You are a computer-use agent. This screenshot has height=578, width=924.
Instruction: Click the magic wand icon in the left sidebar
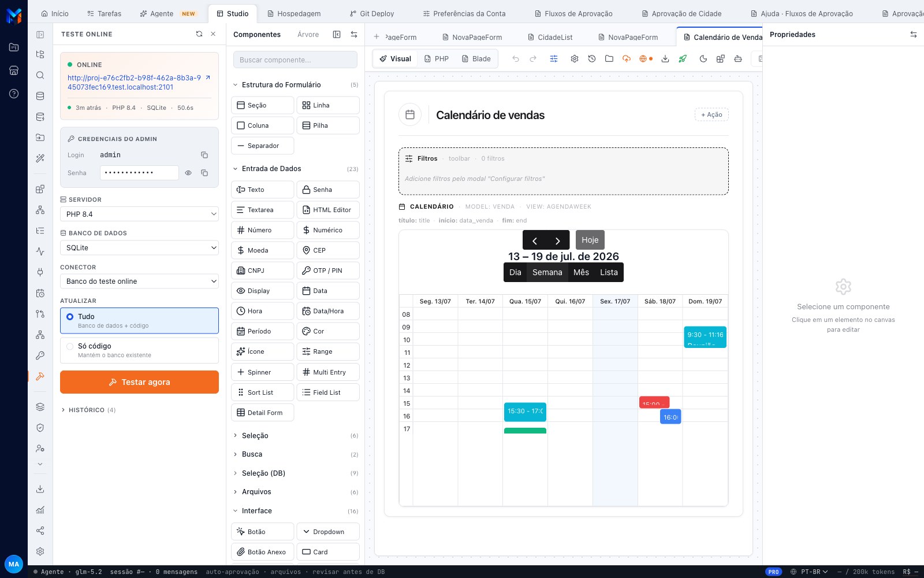[40, 158]
